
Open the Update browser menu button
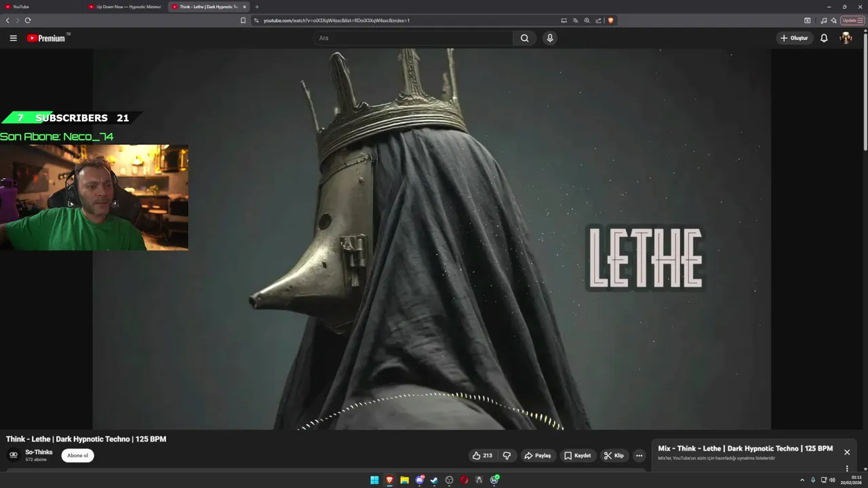[x=852, y=20]
